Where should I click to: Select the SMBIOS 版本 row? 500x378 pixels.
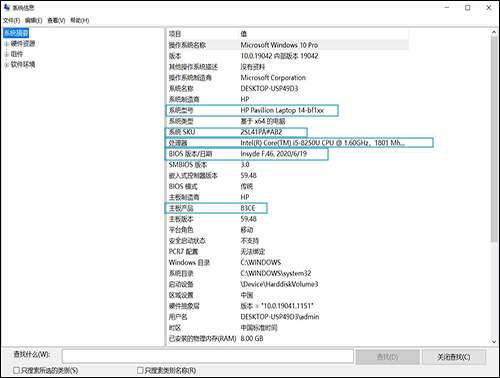pos(288,165)
